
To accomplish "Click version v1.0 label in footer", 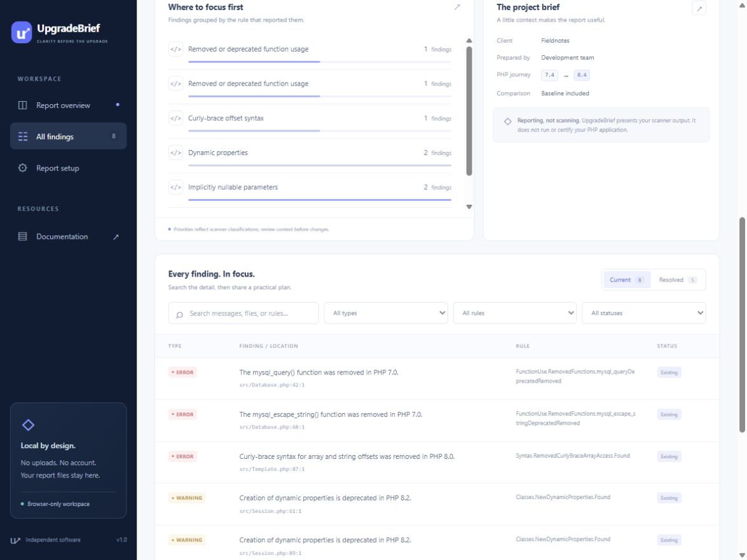I will tap(121, 540).
